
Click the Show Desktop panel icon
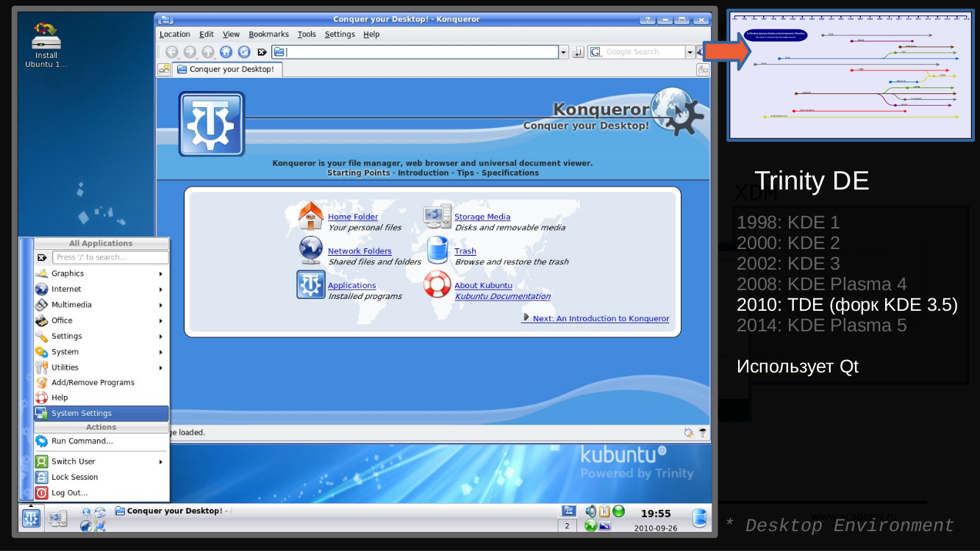[57, 519]
